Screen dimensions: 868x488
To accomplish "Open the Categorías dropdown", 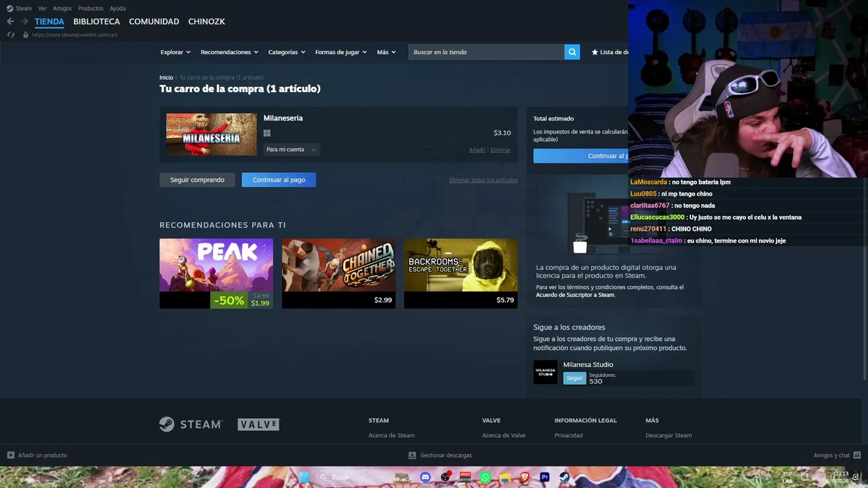I will pyautogui.click(x=287, y=52).
